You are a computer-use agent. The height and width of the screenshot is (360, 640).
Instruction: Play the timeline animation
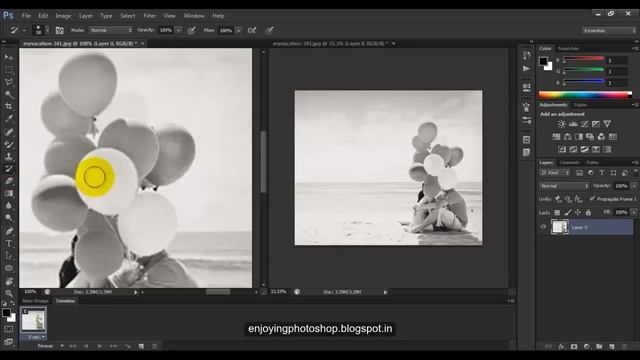pos(100,346)
